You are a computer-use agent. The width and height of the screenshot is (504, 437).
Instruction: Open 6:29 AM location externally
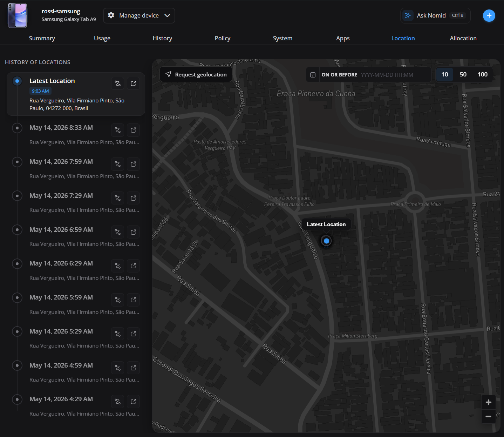(134, 266)
